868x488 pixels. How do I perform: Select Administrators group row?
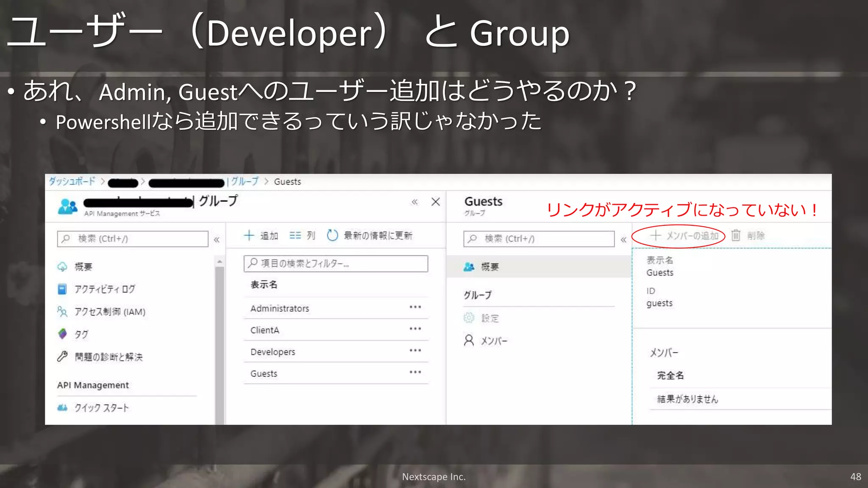pyautogui.click(x=336, y=308)
